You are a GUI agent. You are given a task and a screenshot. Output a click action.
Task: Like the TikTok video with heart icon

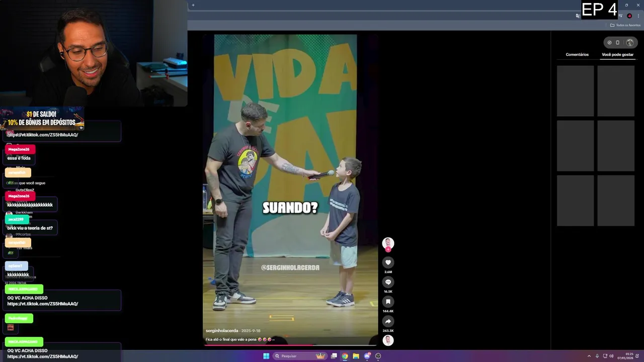click(x=388, y=262)
